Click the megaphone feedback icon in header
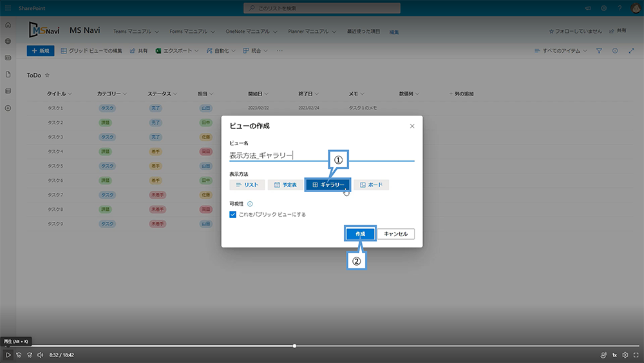 click(588, 8)
